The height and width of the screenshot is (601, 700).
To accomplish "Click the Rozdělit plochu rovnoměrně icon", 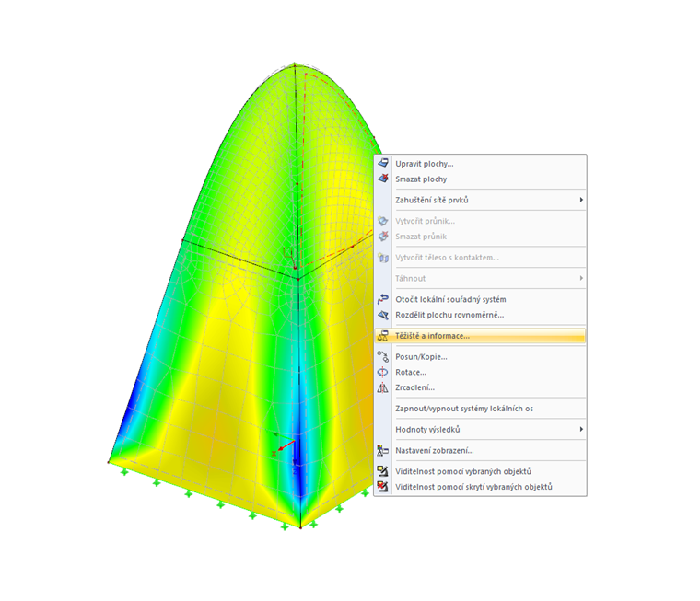I will tap(383, 315).
